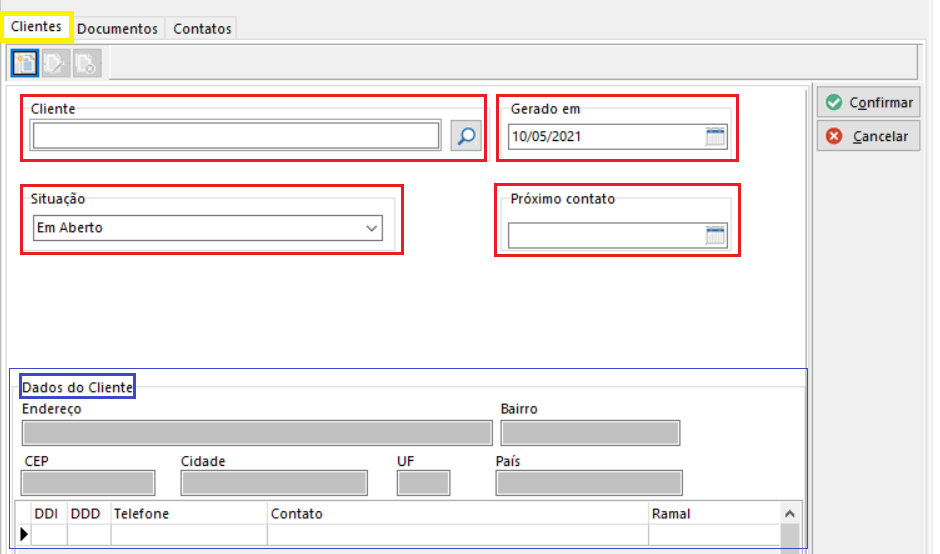This screenshot has width=940, height=554.
Task: Click the phone grid scroll-up arrow
Action: 790,514
